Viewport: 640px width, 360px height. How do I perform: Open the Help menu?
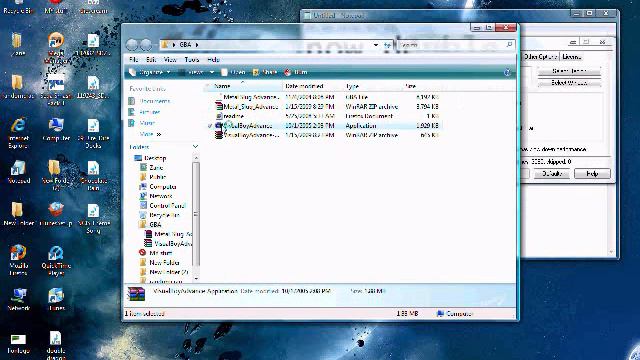coord(213,60)
